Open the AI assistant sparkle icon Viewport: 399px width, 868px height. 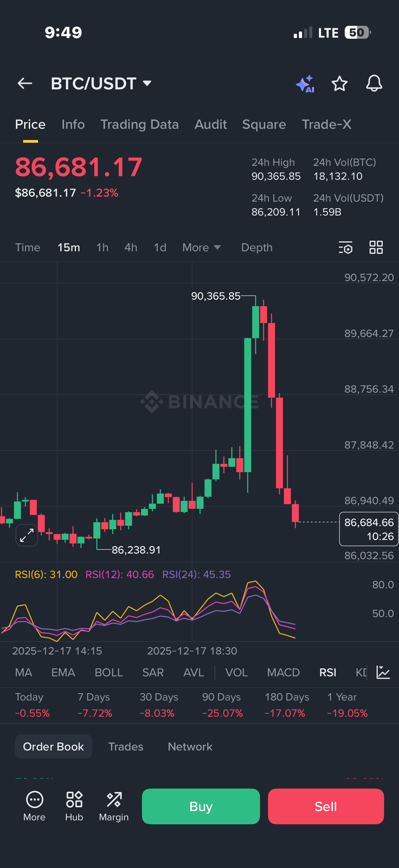pyautogui.click(x=305, y=83)
